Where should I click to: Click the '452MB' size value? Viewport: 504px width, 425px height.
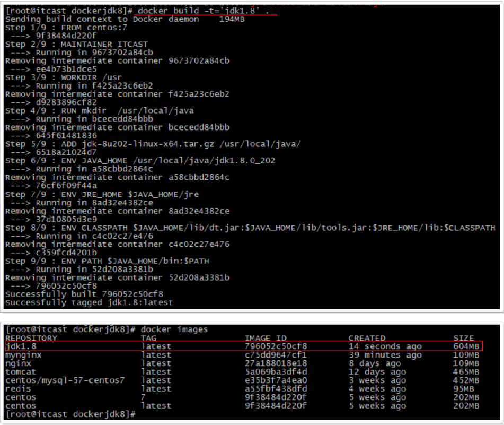pos(466,380)
